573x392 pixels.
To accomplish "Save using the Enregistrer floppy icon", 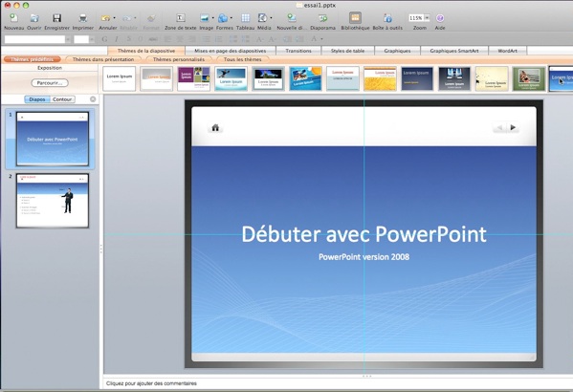I will (56, 18).
